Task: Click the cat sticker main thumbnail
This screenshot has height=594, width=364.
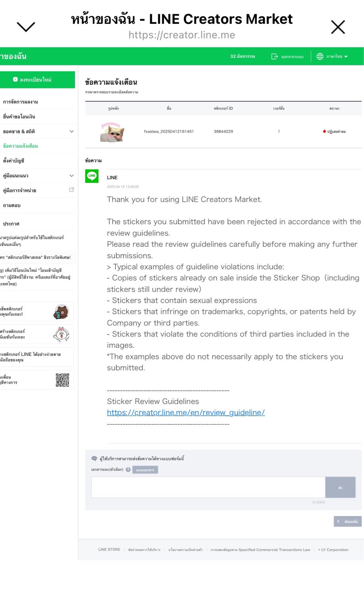Action: tap(113, 132)
